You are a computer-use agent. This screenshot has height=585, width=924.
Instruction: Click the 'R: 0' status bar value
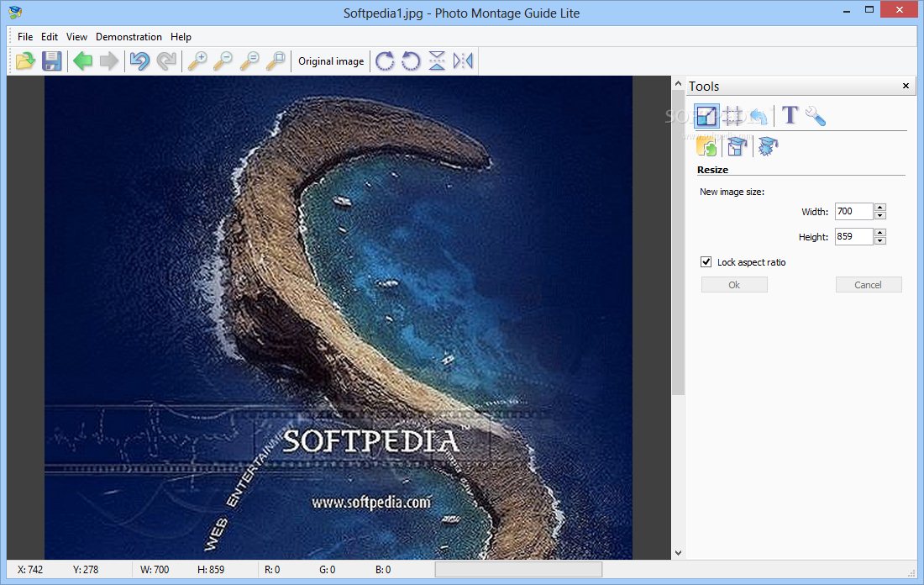coord(272,570)
